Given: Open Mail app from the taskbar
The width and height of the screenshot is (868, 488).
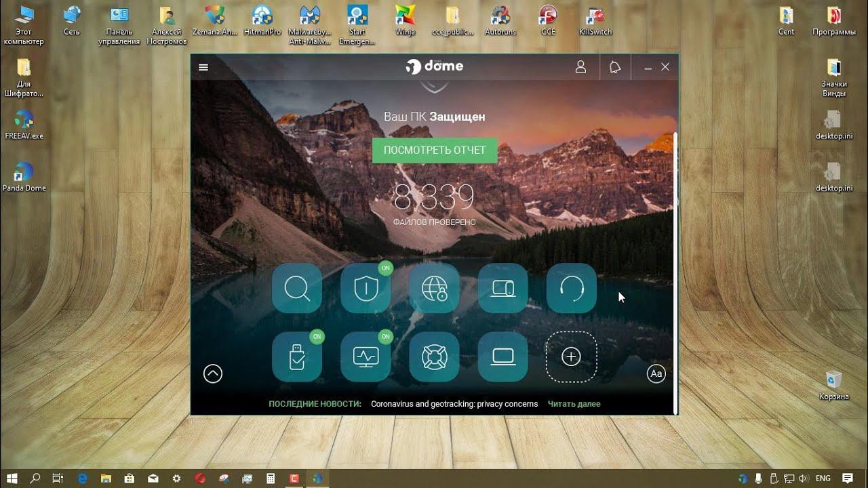Looking at the screenshot, I should (153, 479).
